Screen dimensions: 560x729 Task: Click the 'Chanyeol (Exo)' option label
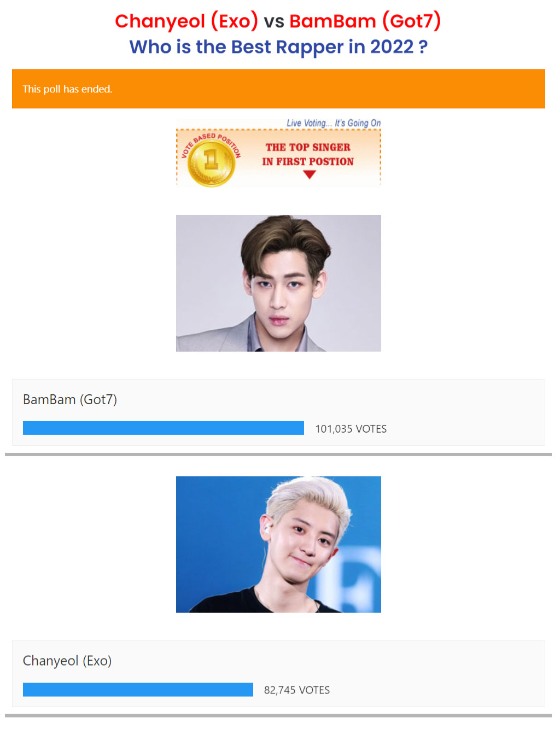(67, 661)
